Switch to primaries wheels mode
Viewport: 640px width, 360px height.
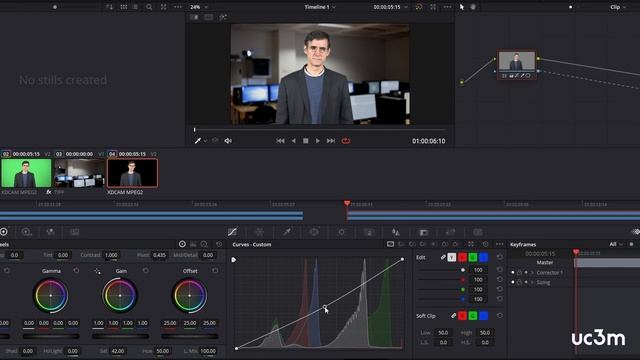pyautogui.click(x=182, y=244)
